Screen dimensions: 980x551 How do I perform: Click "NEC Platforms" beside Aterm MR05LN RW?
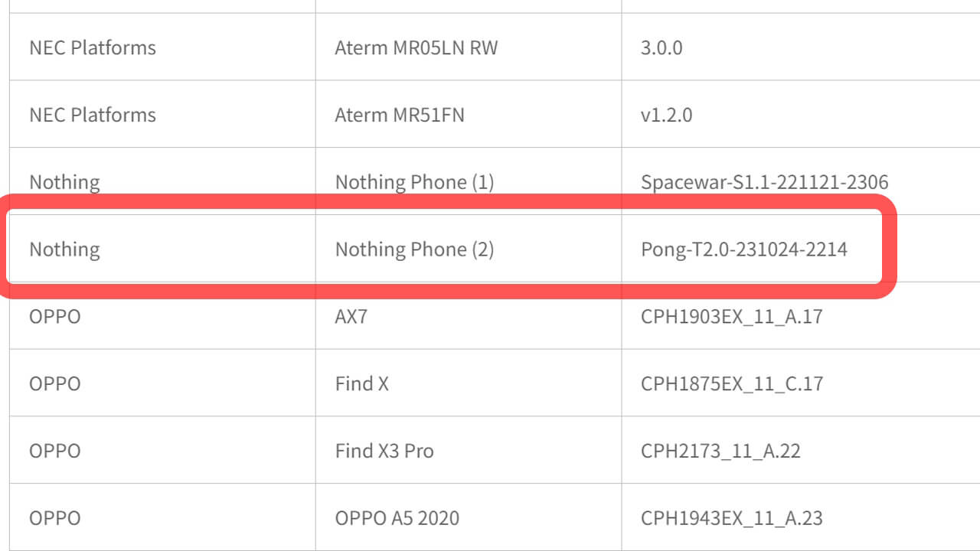click(x=92, y=47)
